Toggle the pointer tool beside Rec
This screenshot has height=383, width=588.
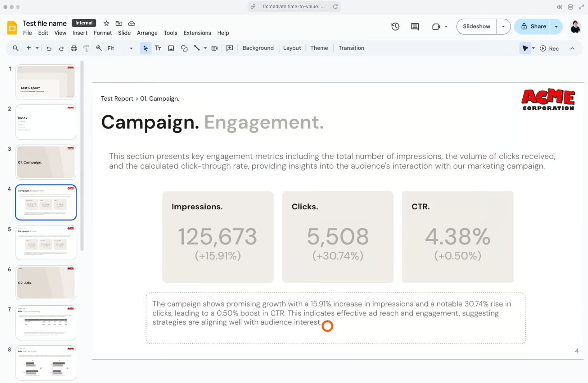(x=525, y=48)
